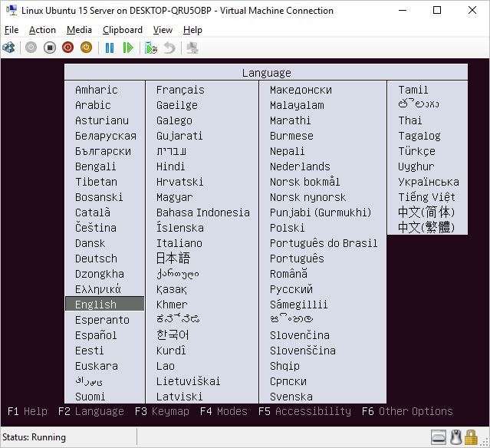The image size is (490, 448).
Task: Click the F6 Other Options label
Action: click(407, 411)
